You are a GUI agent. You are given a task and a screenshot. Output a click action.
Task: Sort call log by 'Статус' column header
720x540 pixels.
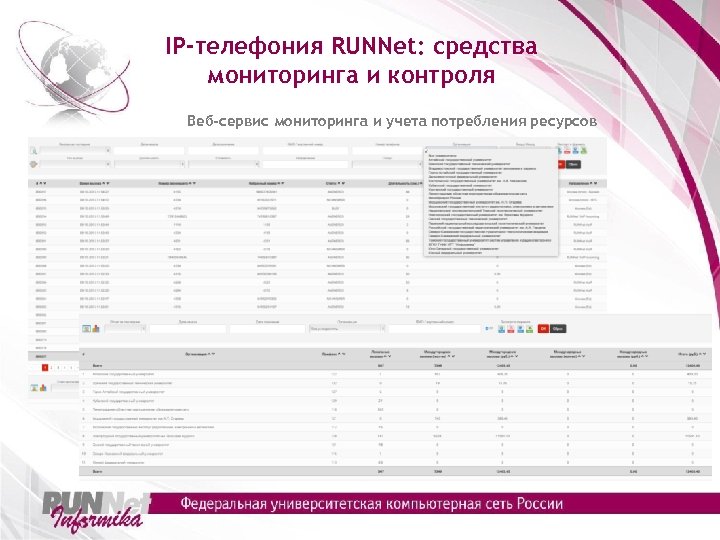pos(336,184)
